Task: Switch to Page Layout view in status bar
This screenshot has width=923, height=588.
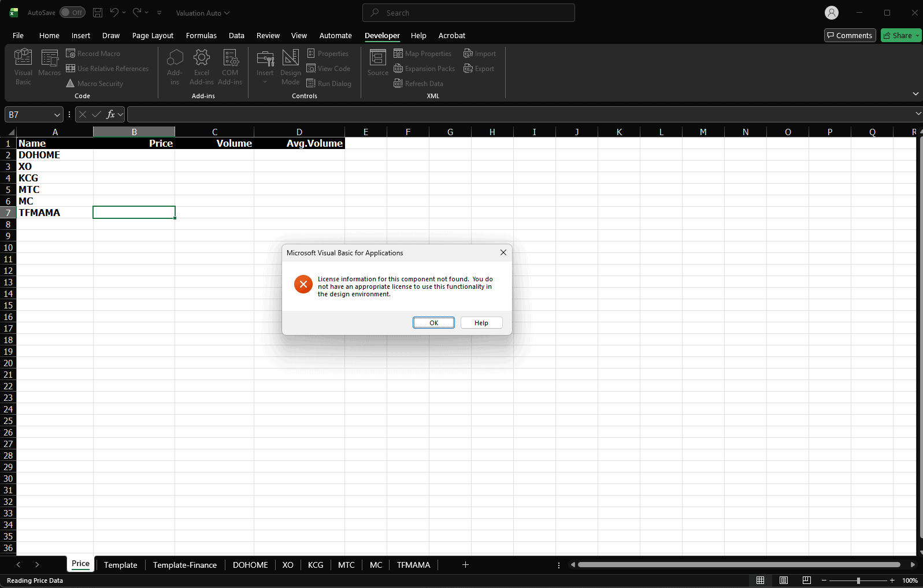Action: click(783, 580)
